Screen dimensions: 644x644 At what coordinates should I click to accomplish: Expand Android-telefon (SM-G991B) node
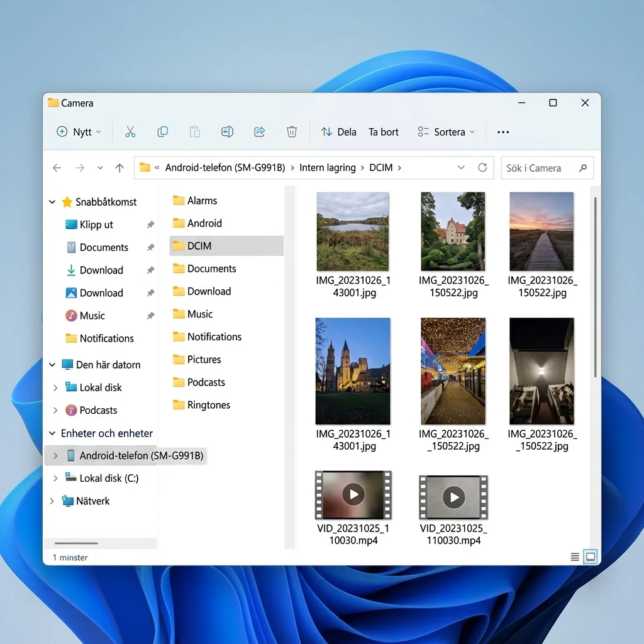click(55, 455)
